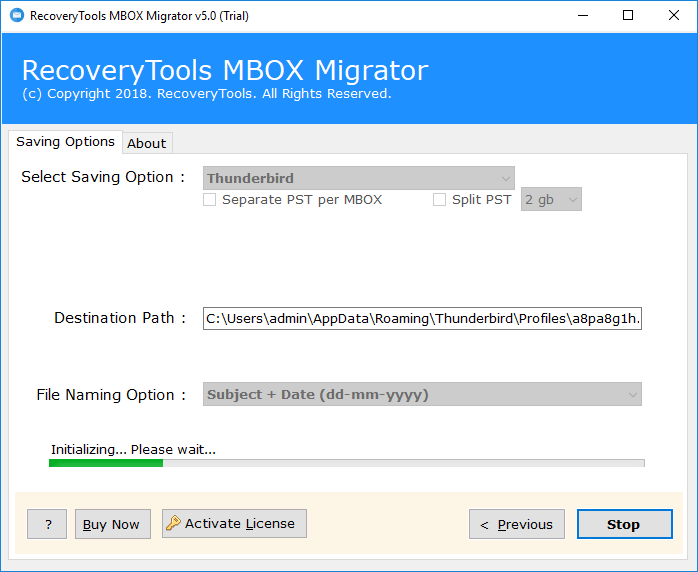
Task: Click the 'File Naming Option :' label
Action: tap(111, 394)
